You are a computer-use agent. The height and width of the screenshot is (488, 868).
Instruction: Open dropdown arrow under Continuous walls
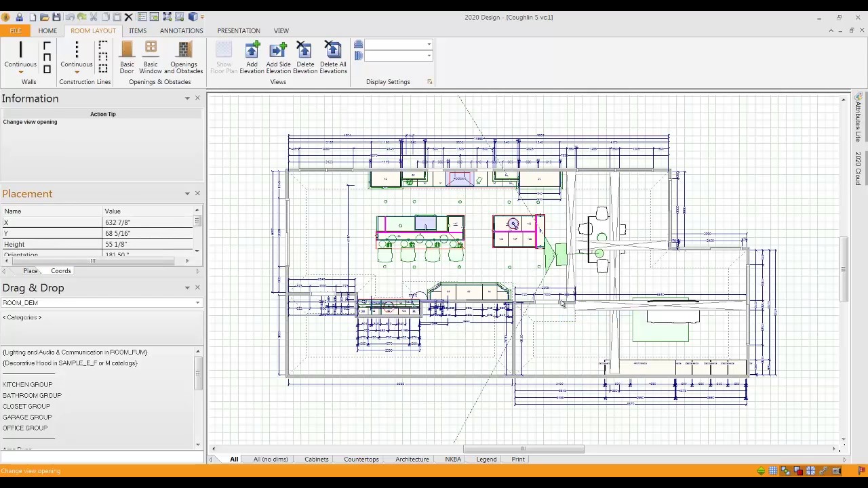(21, 72)
